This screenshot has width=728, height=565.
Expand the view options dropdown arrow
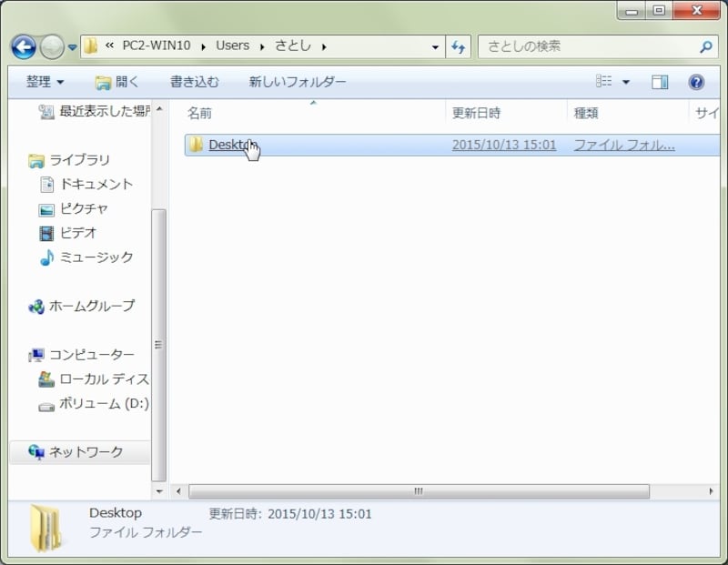pyautogui.click(x=626, y=82)
